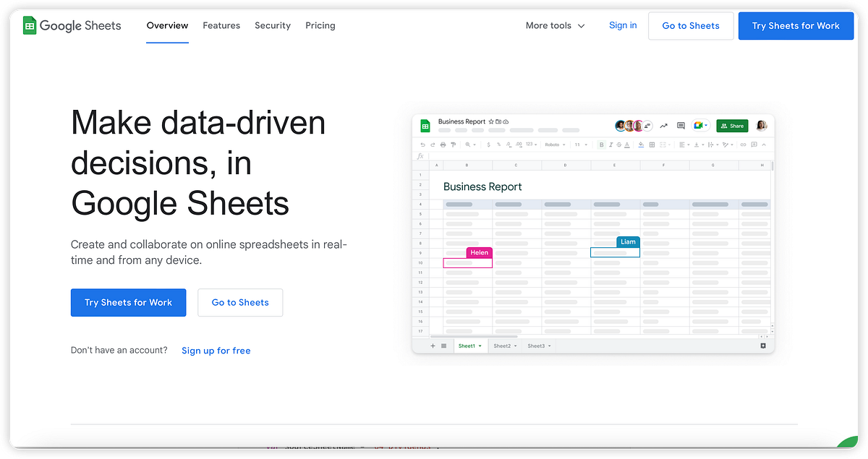Open the Roboto font dropdown

(553, 144)
